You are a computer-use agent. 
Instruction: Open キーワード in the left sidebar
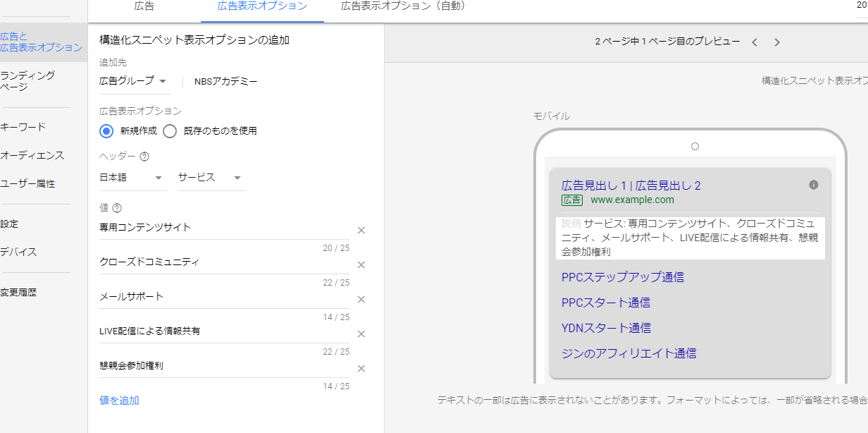23,127
